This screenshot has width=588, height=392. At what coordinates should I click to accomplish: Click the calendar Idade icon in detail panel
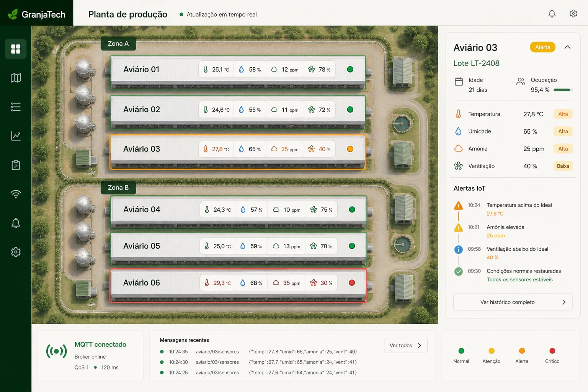[459, 82]
